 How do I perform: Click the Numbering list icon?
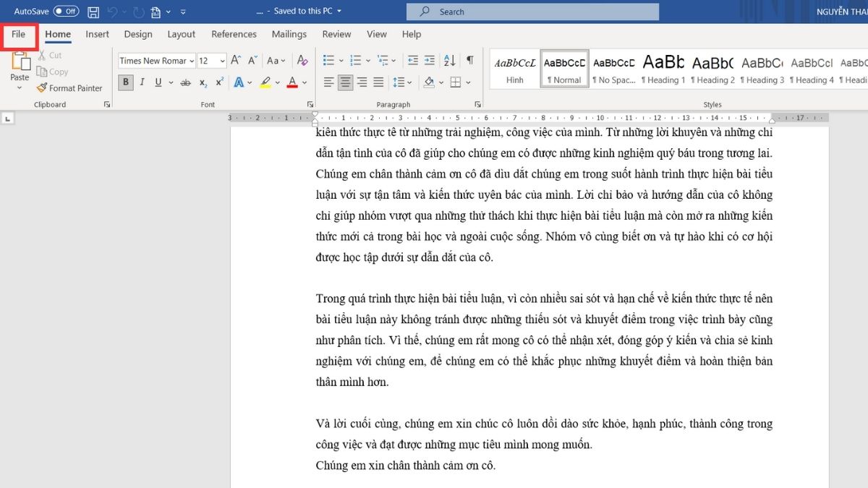[x=354, y=61]
